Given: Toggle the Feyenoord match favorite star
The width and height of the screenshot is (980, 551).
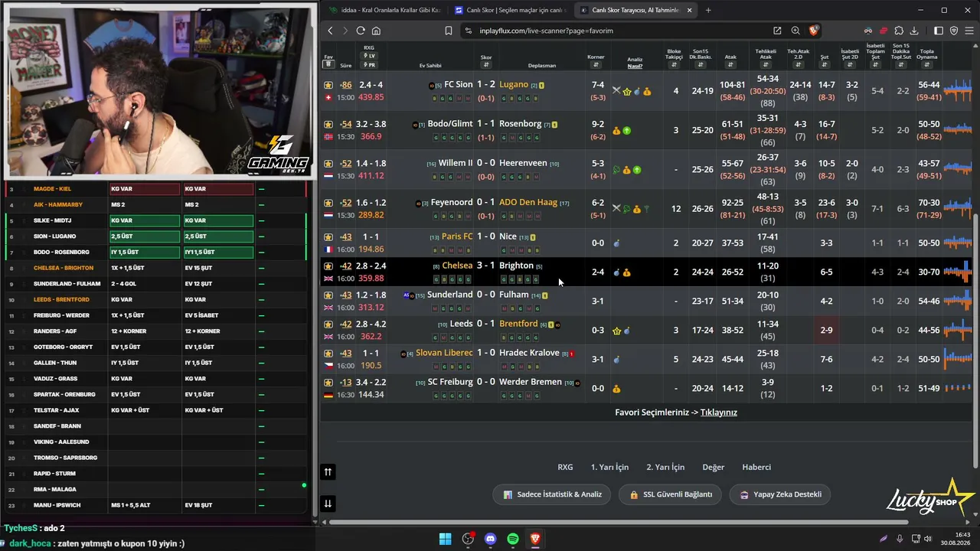Looking at the screenshot, I should [x=328, y=203].
